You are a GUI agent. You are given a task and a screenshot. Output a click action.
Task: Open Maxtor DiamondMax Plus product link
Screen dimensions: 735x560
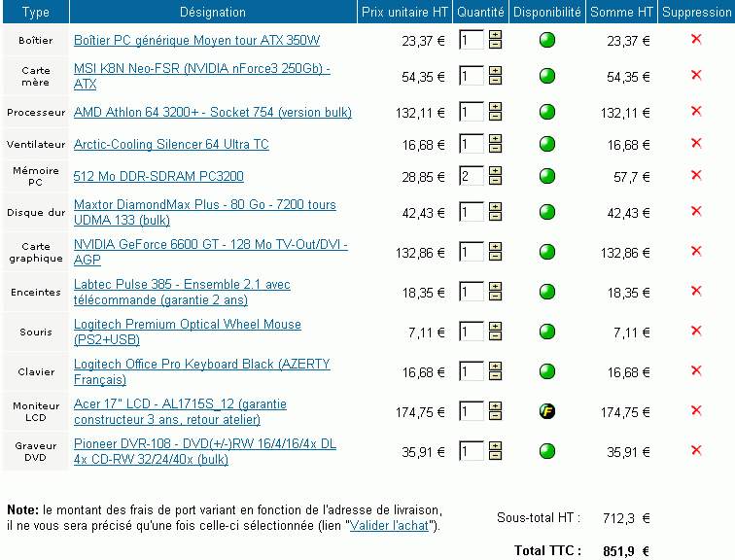205,212
